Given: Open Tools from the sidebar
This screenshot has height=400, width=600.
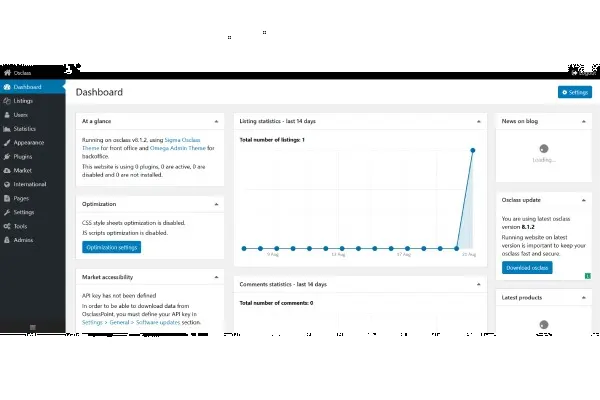Looking at the screenshot, I should 20,227.
